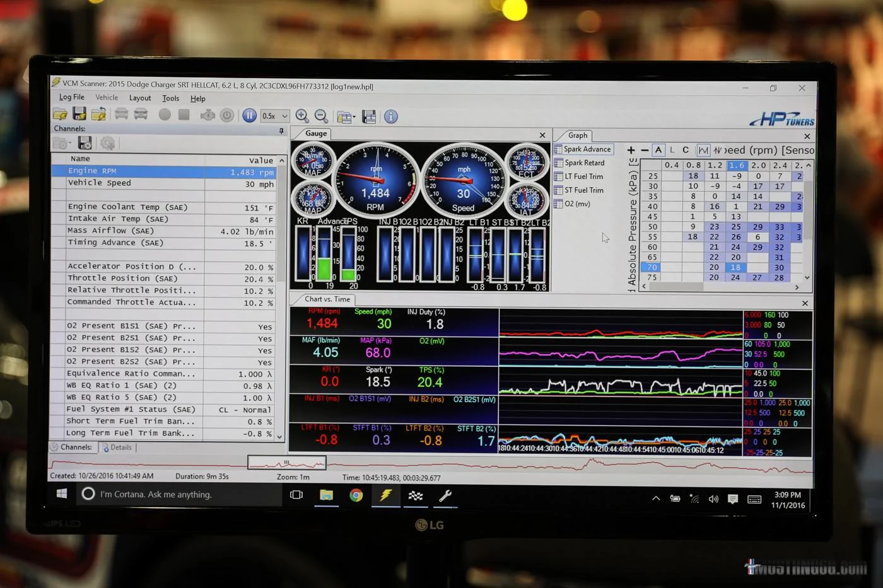Screen dimensions: 883x588
Task: Click the minus icon in graph toolbar
Action: [x=645, y=150]
